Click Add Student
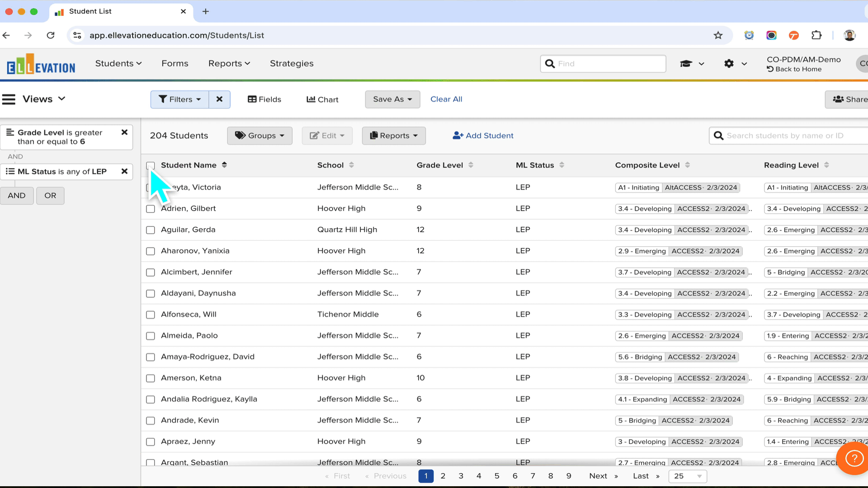This screenshot has width=868, height=488. (x=483, y=136)
